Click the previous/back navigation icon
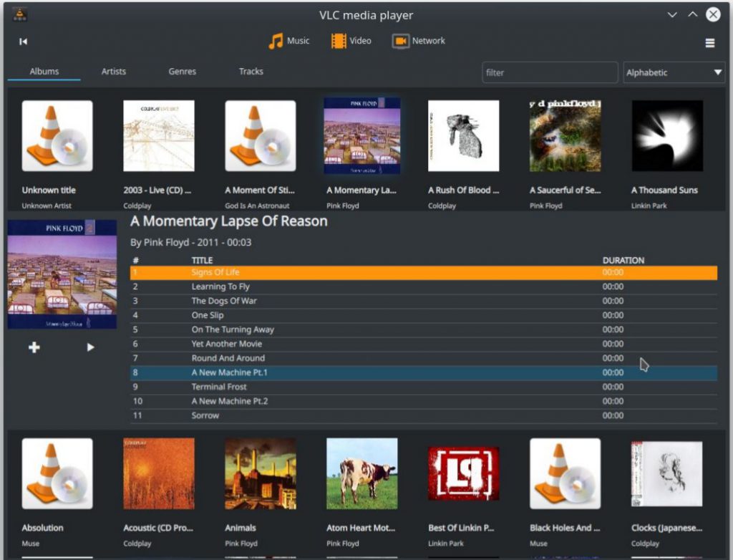Image resolution: width=733 pixels, height=560 pixels. coord(23,42)
